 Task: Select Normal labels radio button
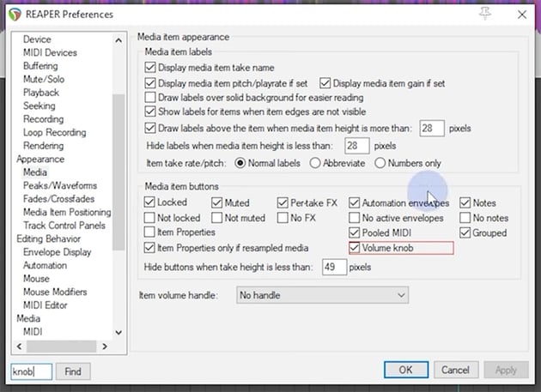pos(240,163)
